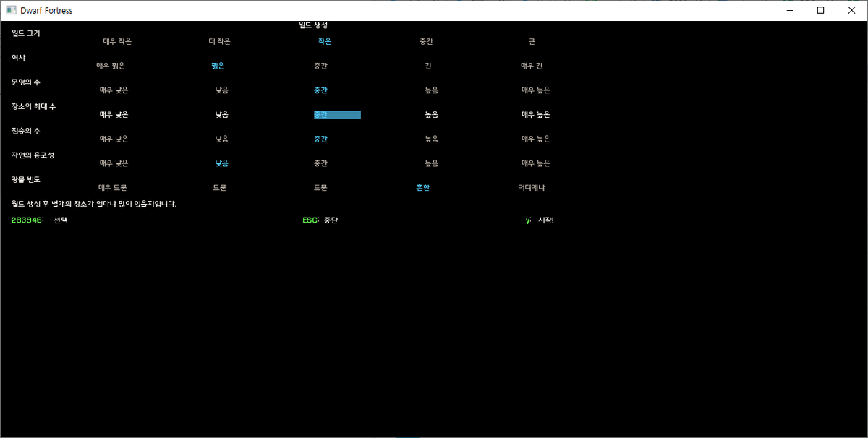The width and height of the screenshot is (868, 438).
Task: Abort with the ESC: 중단 command
Action: pyautogui.click(x=320, y=220)
